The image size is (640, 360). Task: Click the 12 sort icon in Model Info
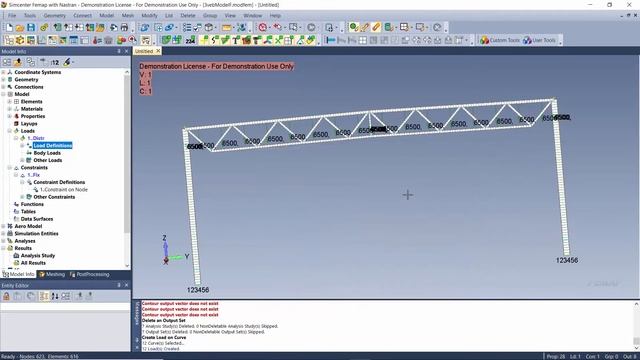tap(55, 62)
